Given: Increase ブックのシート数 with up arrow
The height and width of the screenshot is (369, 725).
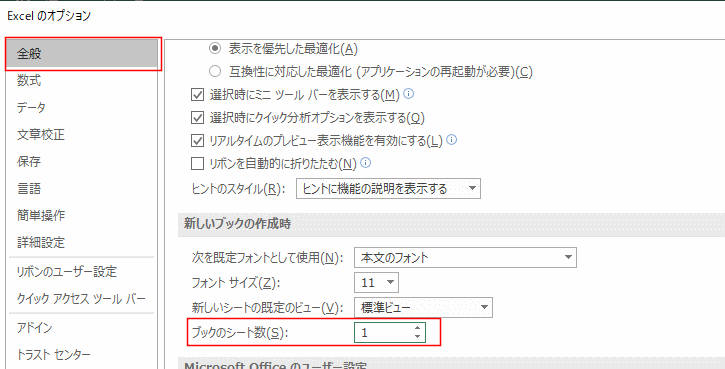Looking at the screenshot, I should [x=418, y=328].
